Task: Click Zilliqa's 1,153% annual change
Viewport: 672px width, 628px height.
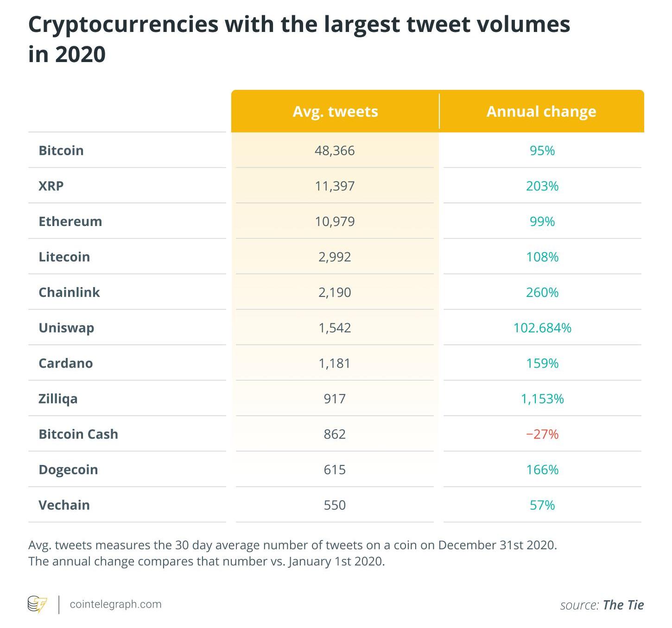Action: (542, 399)
